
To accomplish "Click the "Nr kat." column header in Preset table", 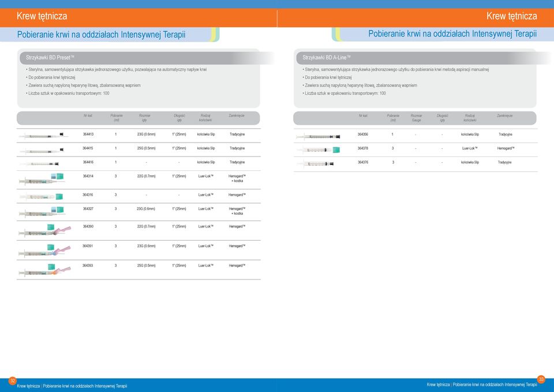I will [88, 115].
